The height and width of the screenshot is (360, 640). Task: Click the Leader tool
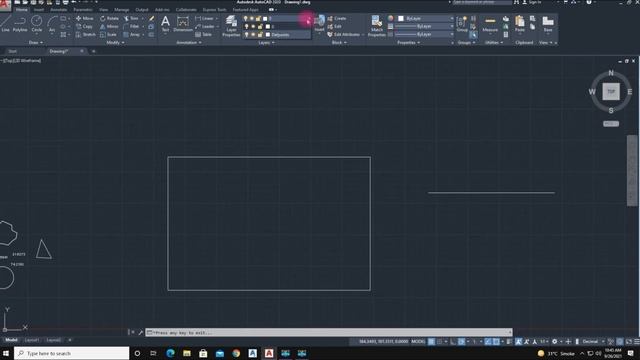204,27
